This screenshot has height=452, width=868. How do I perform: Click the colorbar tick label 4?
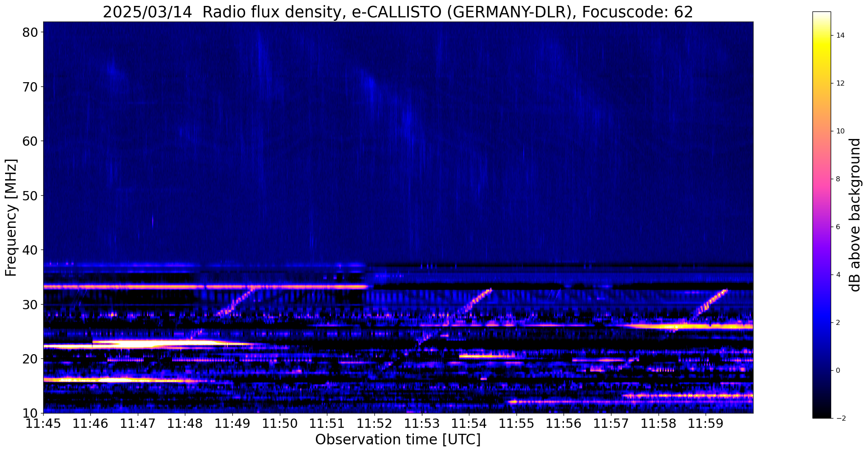tap(837, 275)
